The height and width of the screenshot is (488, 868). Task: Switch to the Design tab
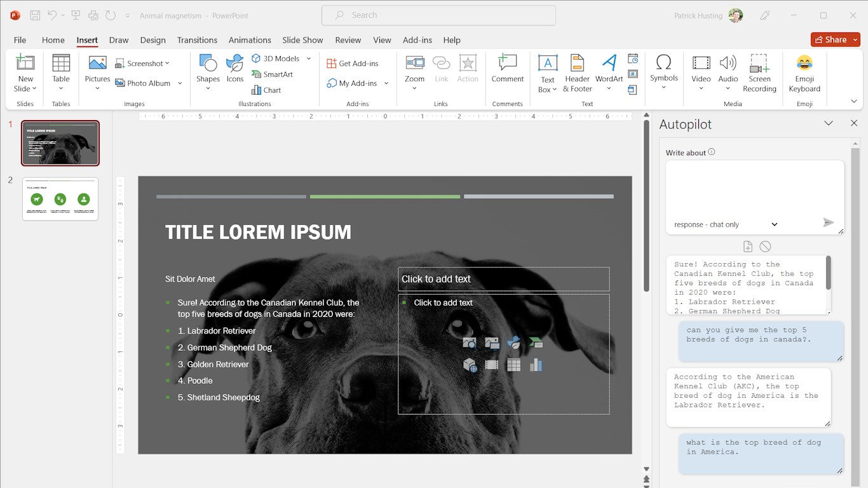tap(153, 39)
